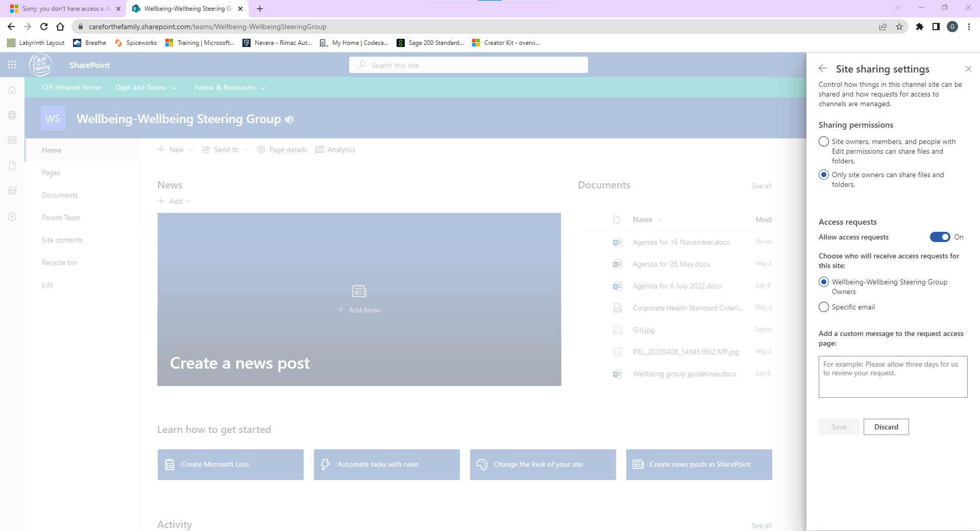
Task: Open the Chrome three-dot menu
Action: coord(969,27)
